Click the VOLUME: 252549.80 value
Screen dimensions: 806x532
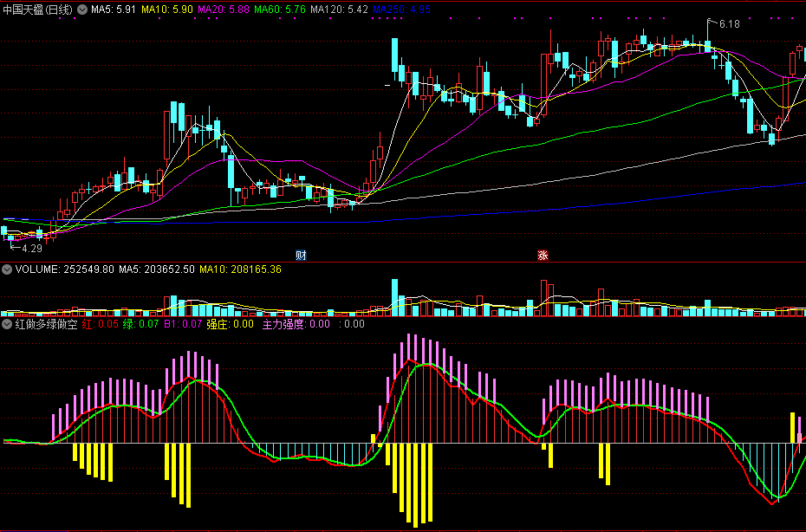65,269
